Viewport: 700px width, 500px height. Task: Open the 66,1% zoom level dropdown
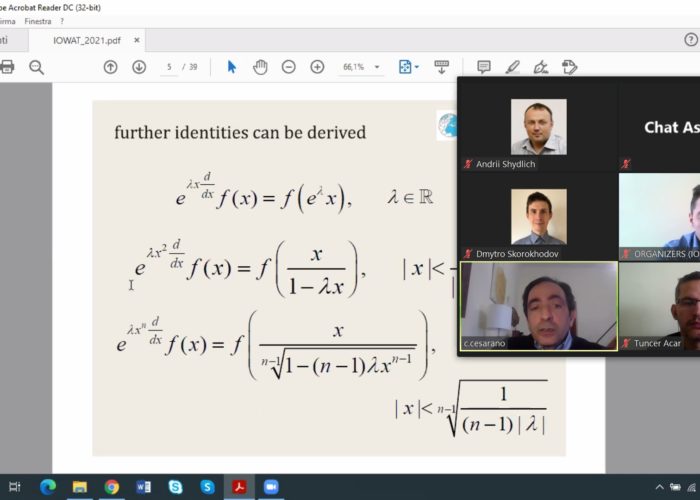tap(361, 67)
